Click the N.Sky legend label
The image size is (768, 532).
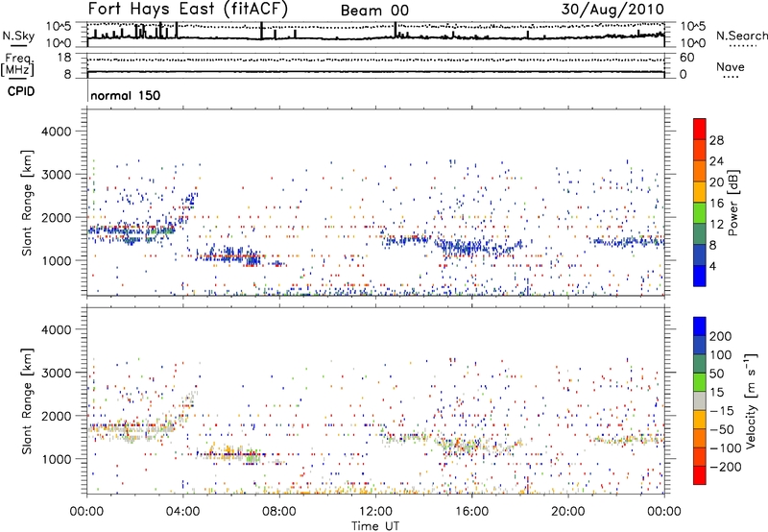(18, 36)
